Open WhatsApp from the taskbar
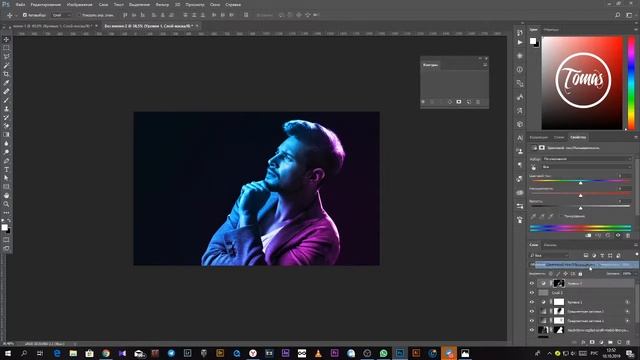This screenshot has width=640, height=360. pos(383,353)
